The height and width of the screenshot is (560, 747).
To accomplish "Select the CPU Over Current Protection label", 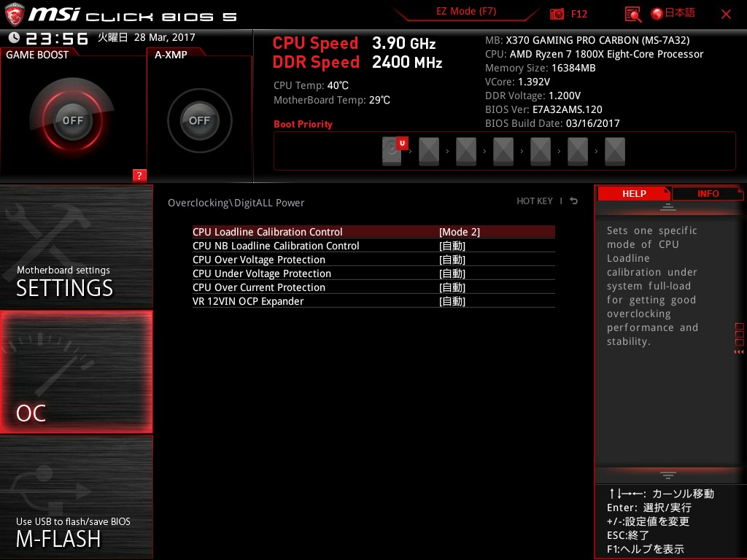I will pyautogui.click(x=259, y=287).
